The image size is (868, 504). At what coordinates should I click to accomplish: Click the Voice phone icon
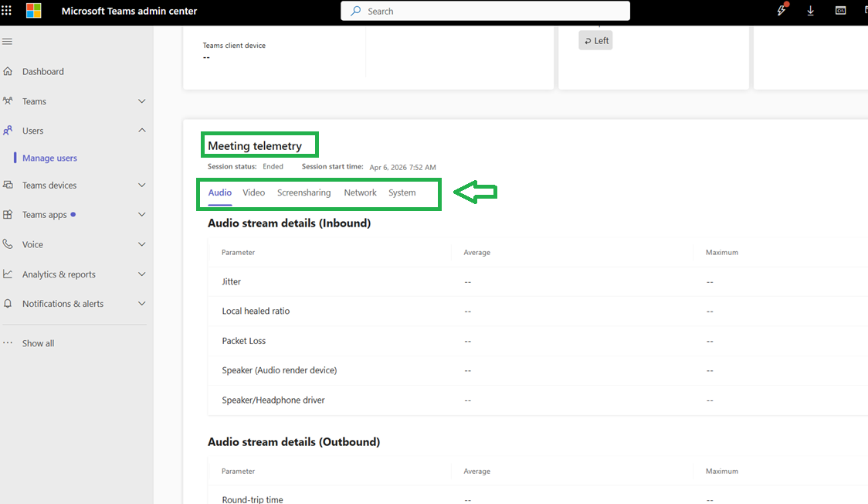[x=8, y=244]
